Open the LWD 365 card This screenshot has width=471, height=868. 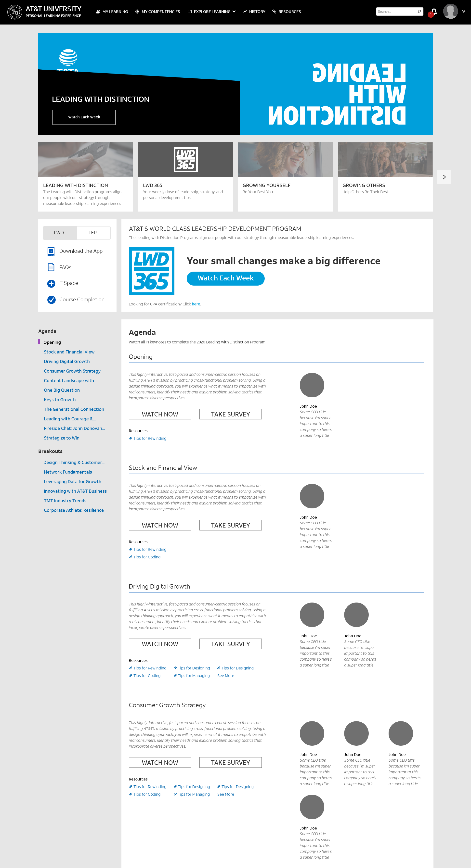(185, 177)
